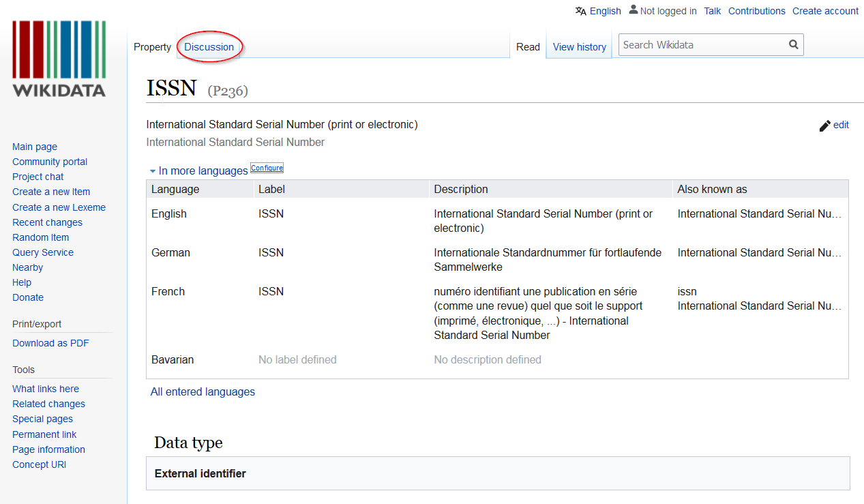Image resolution: width=864 pixels, height=504 pixels.
Task: Open a Random Item
Action: 40,237
